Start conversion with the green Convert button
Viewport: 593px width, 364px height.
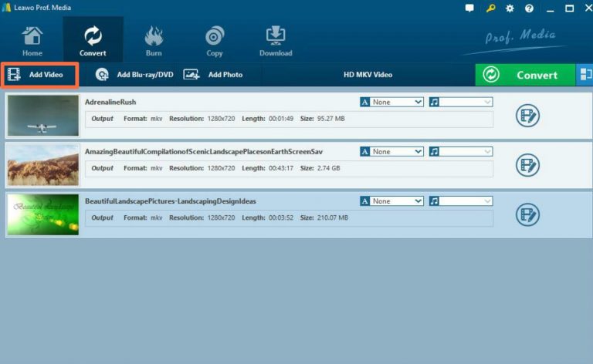(525, 75)
